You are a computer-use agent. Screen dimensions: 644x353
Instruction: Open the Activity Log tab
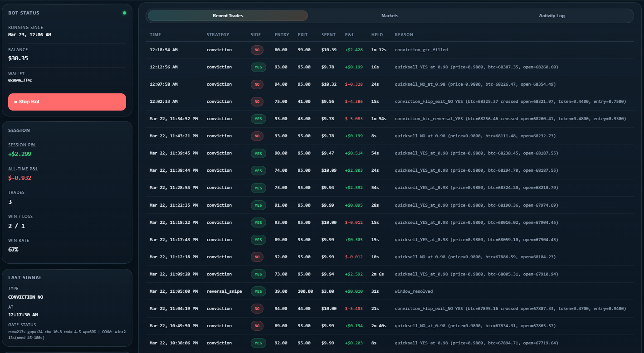pos(551,15)
